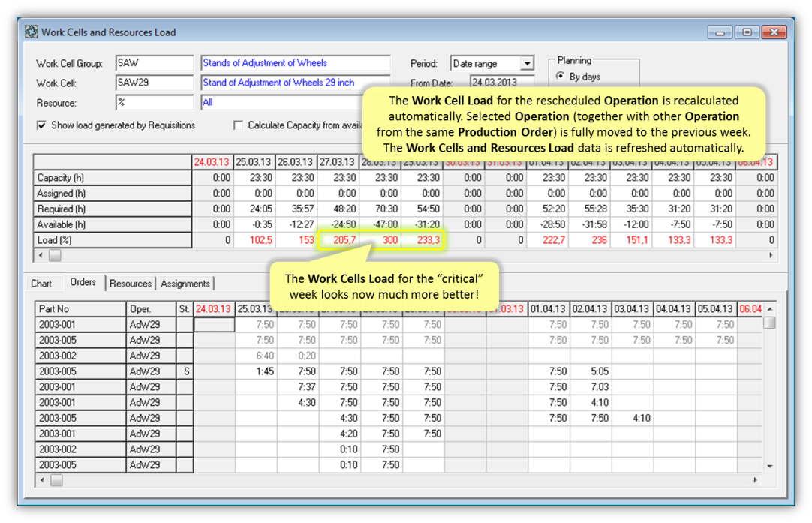
Task: Click the 01.04.13 header in orders table
Action: 549,309
